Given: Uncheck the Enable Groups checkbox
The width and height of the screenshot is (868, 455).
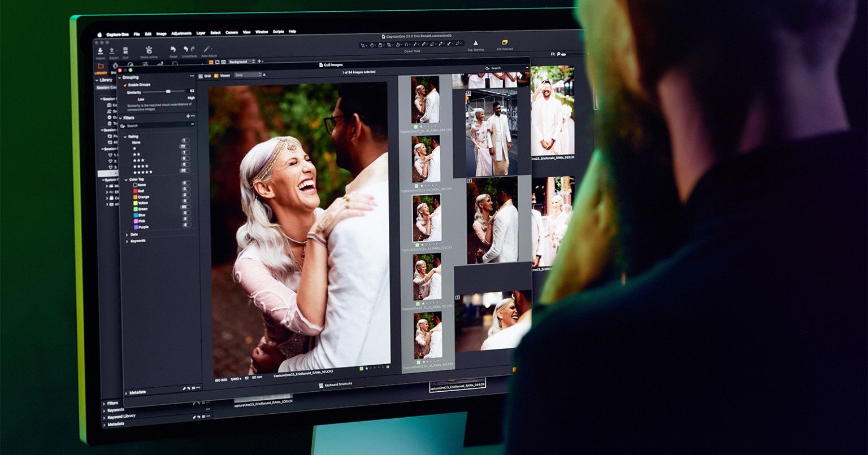Looking at the screenshot, I should click(125, 85).
